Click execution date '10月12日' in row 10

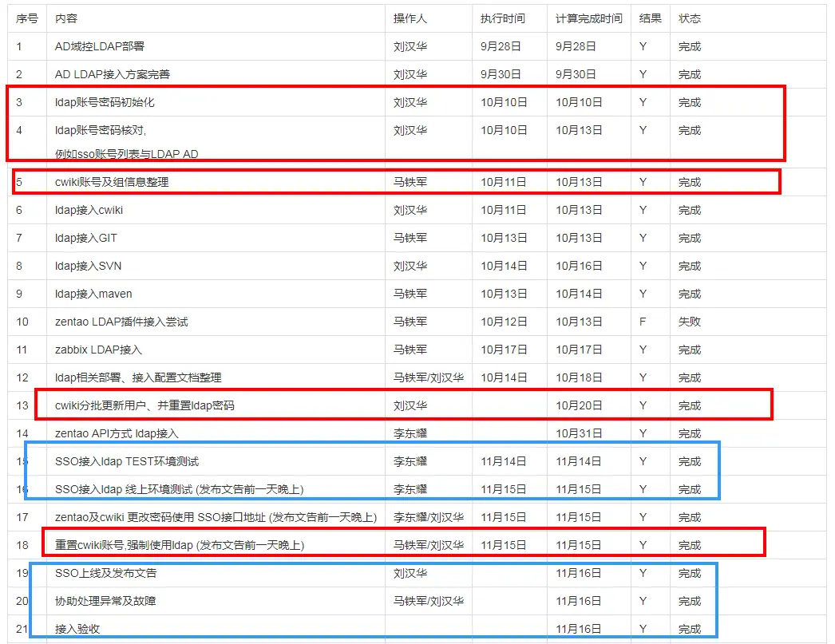tap(504, 322)
